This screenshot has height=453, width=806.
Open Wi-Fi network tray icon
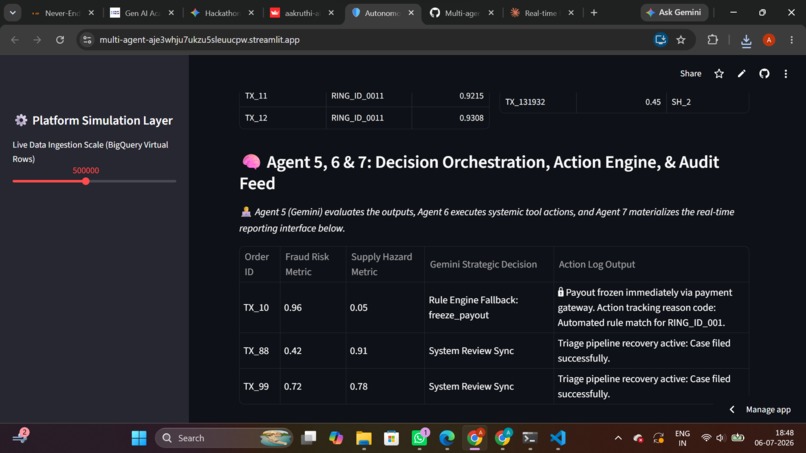click(x=706, y=438)
